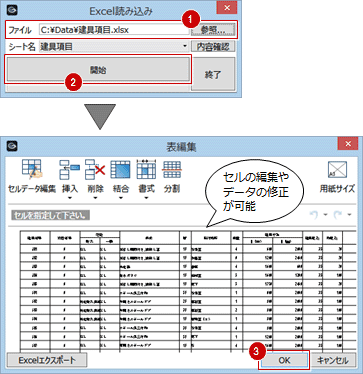Expand the 削除 dropdown arrow

point(95,198)
